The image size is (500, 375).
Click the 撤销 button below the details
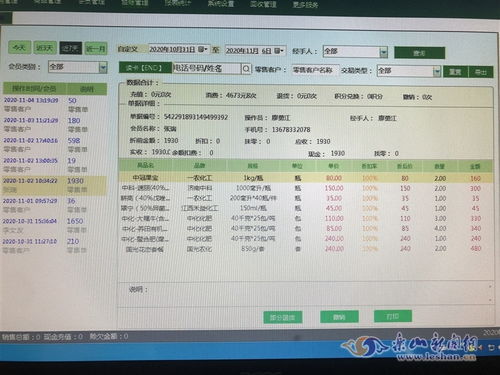[339, 317]
